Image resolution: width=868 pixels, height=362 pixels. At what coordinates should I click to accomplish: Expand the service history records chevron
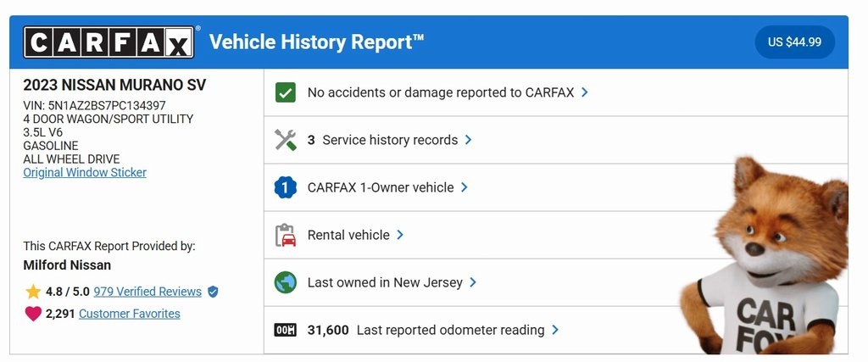[x=469, y=140]
